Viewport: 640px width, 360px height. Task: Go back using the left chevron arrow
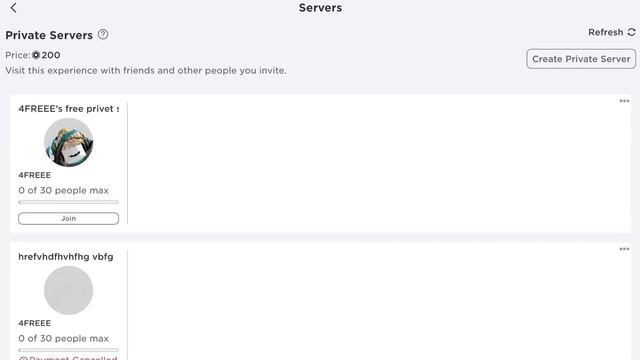(x=13, y=8)
